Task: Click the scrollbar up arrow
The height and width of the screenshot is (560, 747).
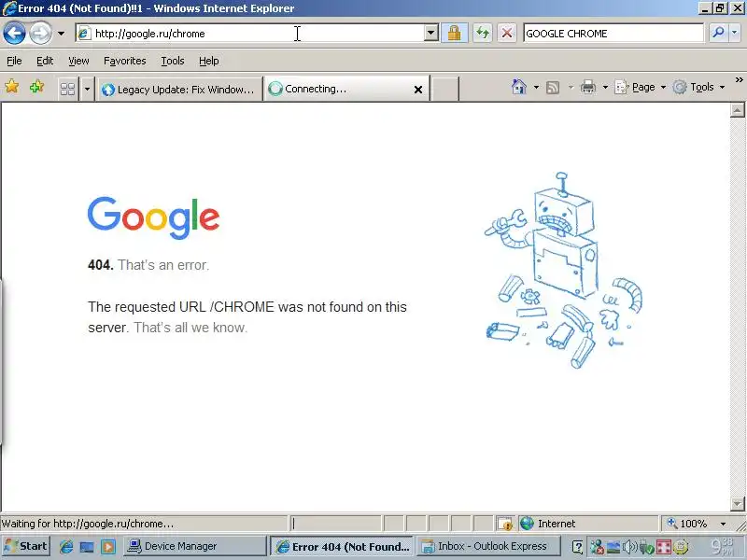Action: [737, 110]
